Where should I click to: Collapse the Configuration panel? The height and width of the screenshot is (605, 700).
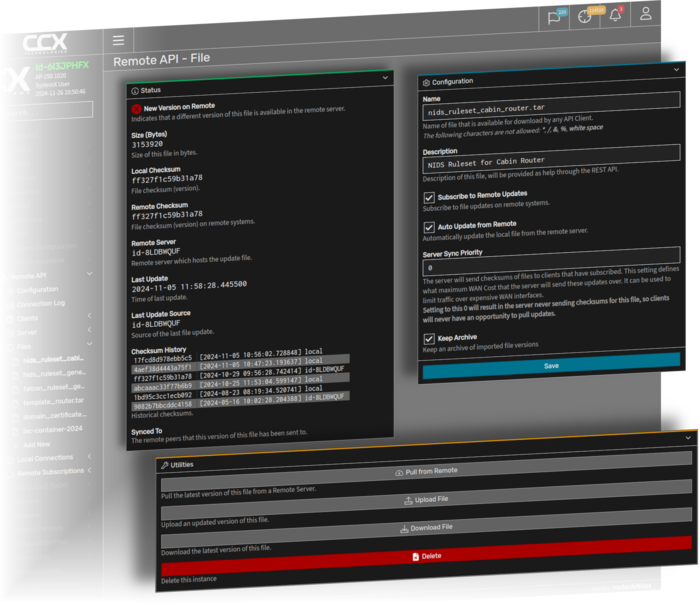[676, 70]
